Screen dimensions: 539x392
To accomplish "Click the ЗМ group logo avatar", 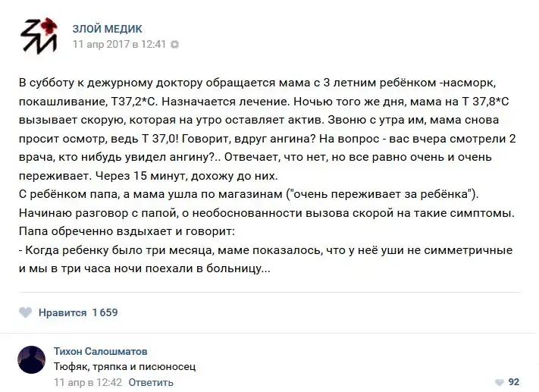I will point(36,36).
